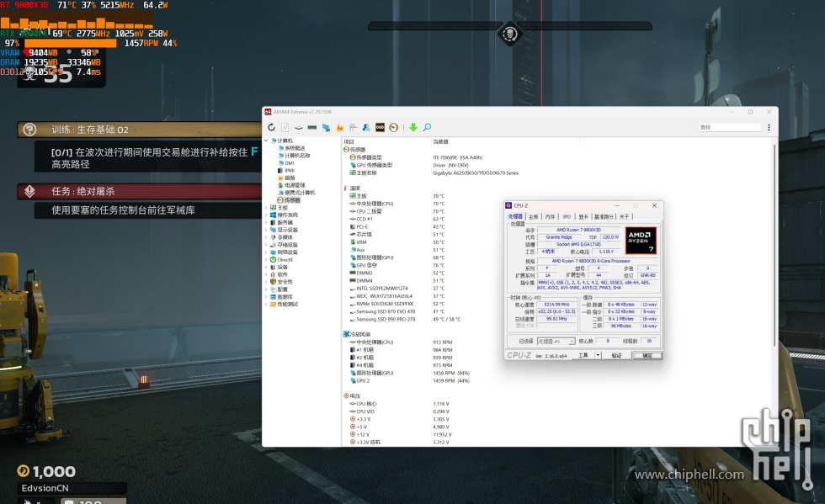Click the vertical scrollbar of the AIDA64 sensor list
The height and width of the screenshot is (504, 825).
[774, 247]
